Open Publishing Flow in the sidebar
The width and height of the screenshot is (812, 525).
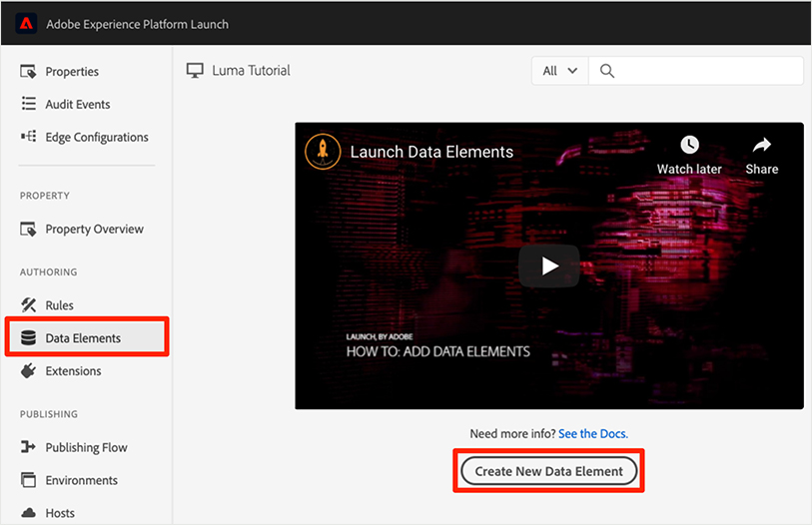87,447
